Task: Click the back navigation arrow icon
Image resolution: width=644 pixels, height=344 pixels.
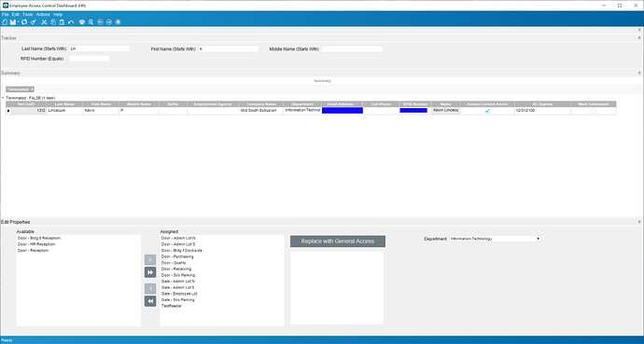Action: click(100, 22)
